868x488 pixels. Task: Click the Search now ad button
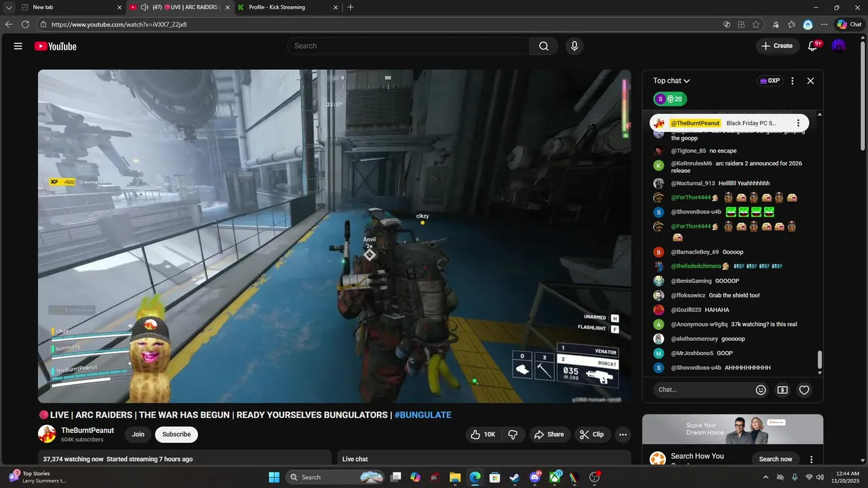(775, 459)
